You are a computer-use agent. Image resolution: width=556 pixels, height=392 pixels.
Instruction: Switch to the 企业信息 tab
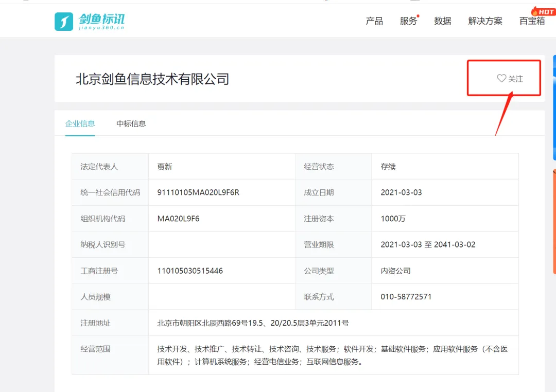[x=80, y=123]
